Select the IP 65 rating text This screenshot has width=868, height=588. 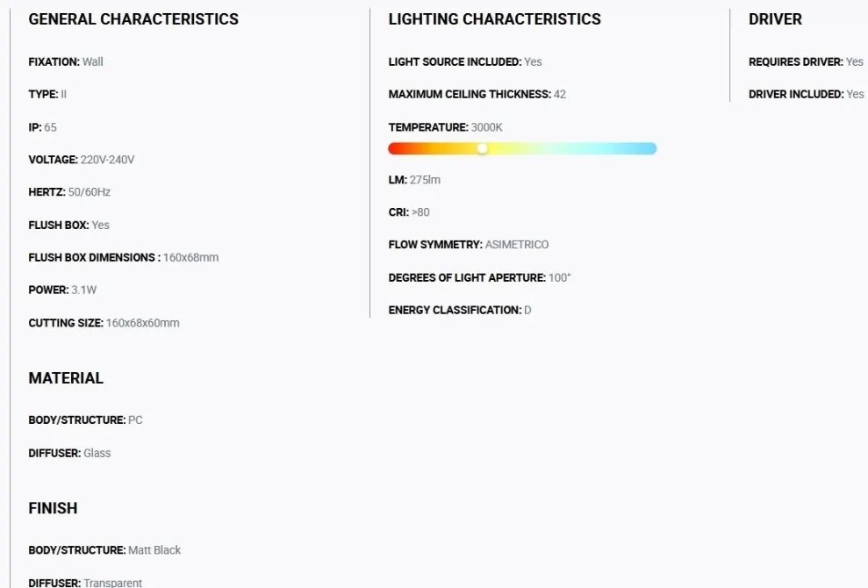[43, 127]
